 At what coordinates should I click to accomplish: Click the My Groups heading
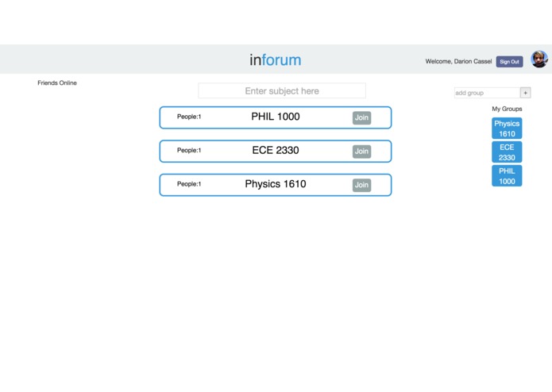tap(507, 109)
